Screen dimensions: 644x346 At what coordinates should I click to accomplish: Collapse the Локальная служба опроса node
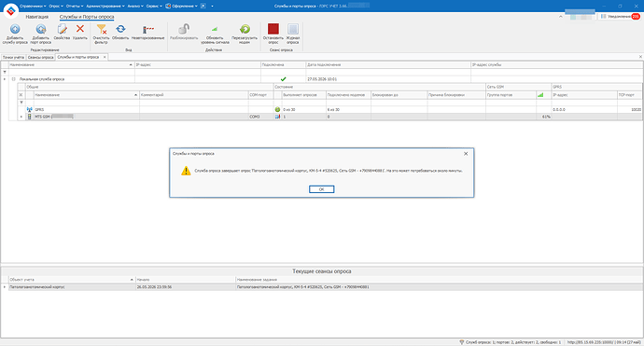pyautogui.click(x=14, y=78)
